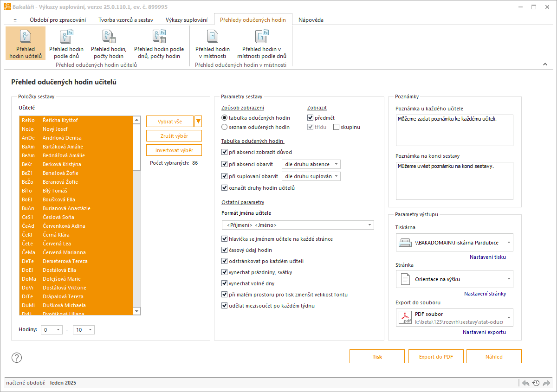Open Přehled hodin v místnosti

click(x=213, y=43)
